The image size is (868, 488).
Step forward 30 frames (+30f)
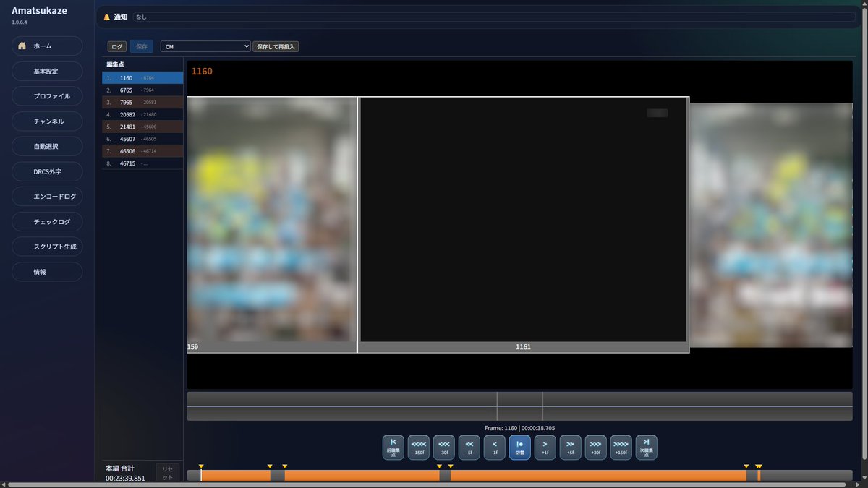[595, 448]
